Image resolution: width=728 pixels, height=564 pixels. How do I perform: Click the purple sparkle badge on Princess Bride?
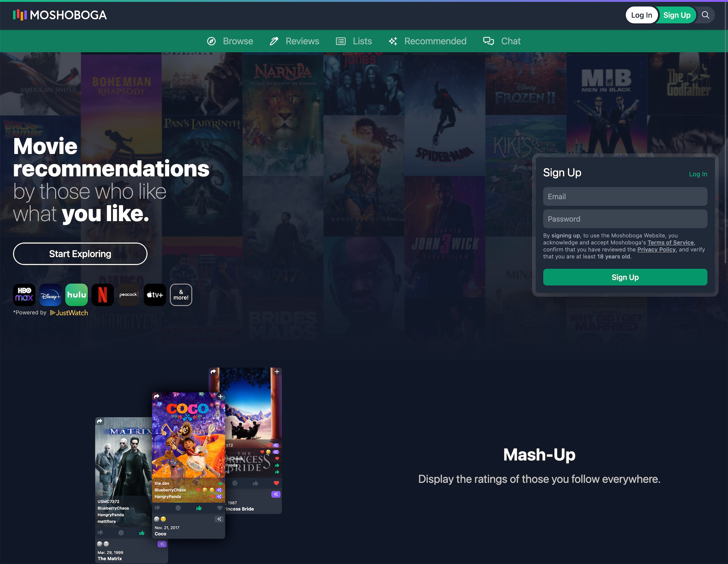tap(276, 494)
